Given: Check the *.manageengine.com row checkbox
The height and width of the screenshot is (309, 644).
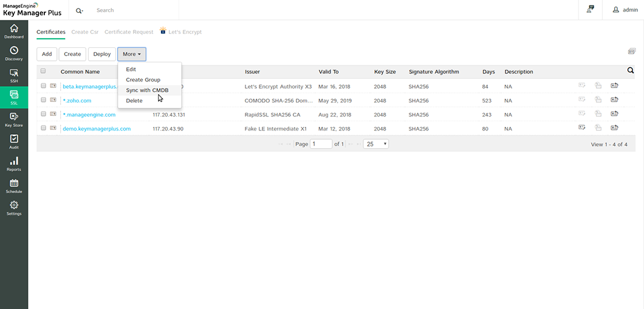Looking at the screenshot, I should [43, 114].
